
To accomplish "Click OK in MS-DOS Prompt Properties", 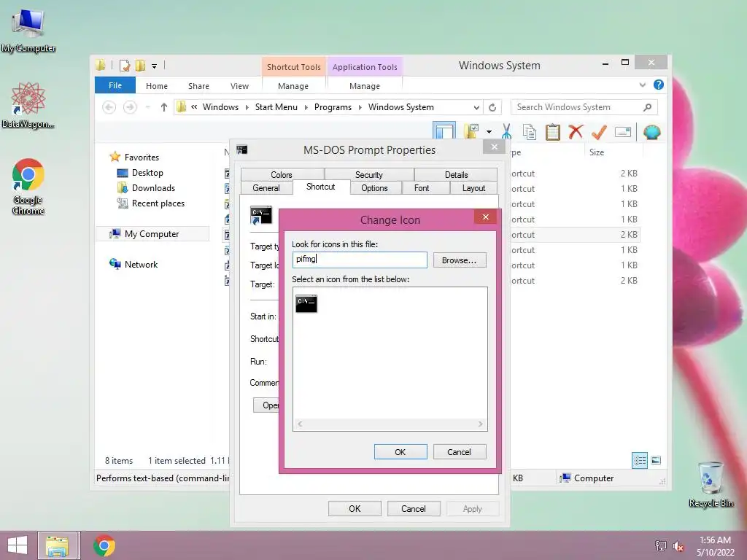I will coord(355,508).
